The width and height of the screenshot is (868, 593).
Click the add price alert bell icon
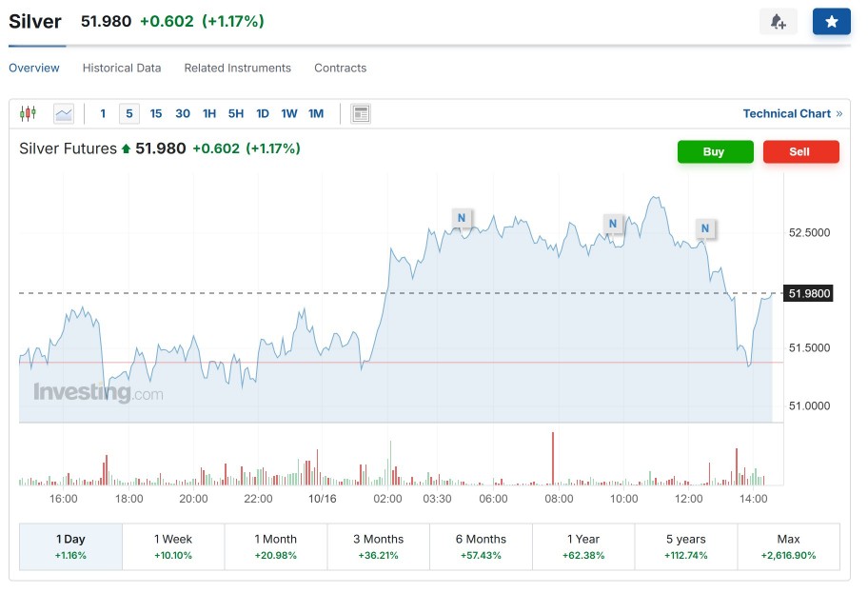click(778, 22)
